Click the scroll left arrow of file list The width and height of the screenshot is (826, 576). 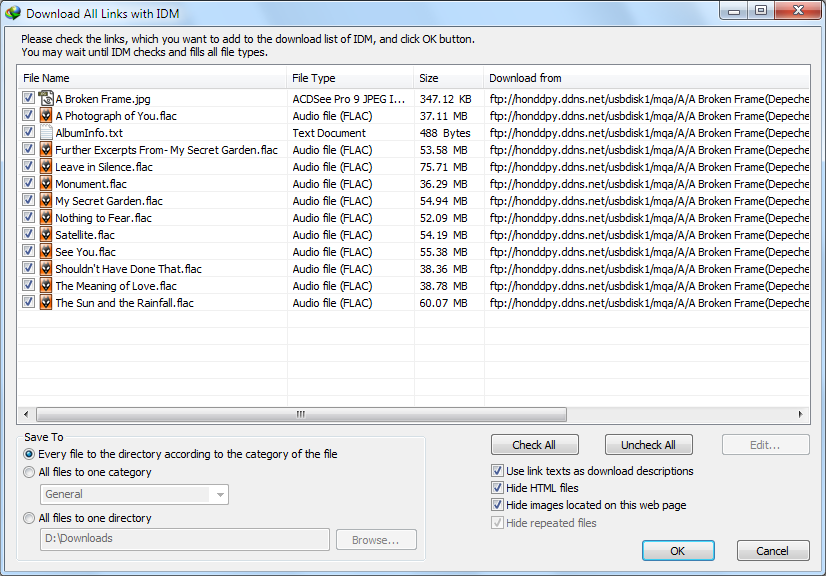click(x=26, y=414)
